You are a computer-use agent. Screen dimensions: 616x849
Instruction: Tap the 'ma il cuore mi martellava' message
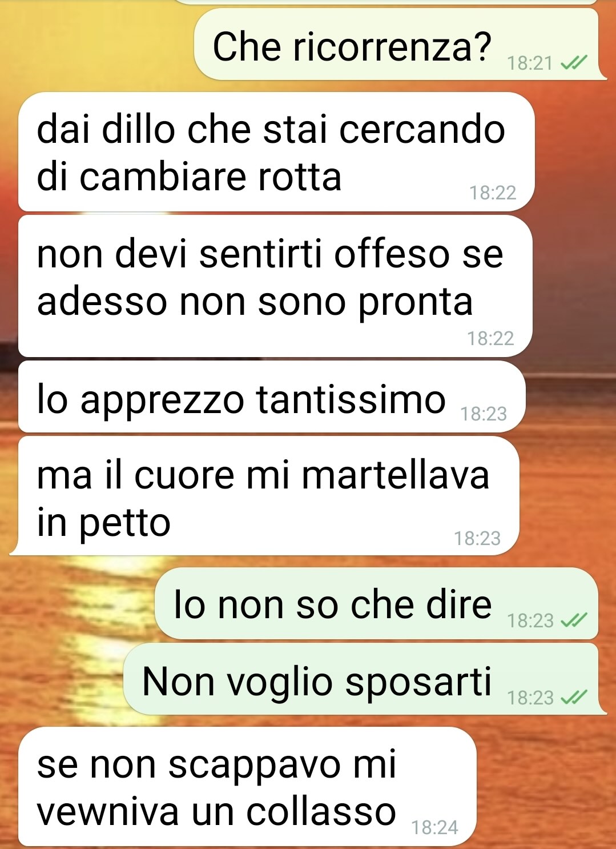click(x=267, y=496)
